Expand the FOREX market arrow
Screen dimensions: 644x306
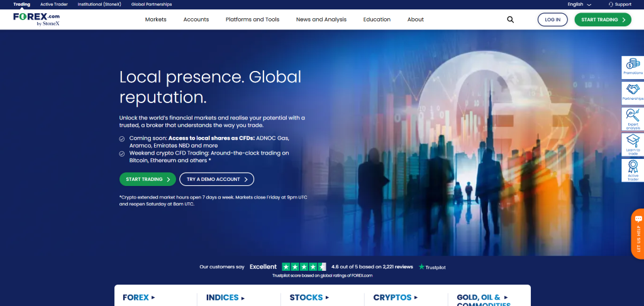(x=153, y=297)
